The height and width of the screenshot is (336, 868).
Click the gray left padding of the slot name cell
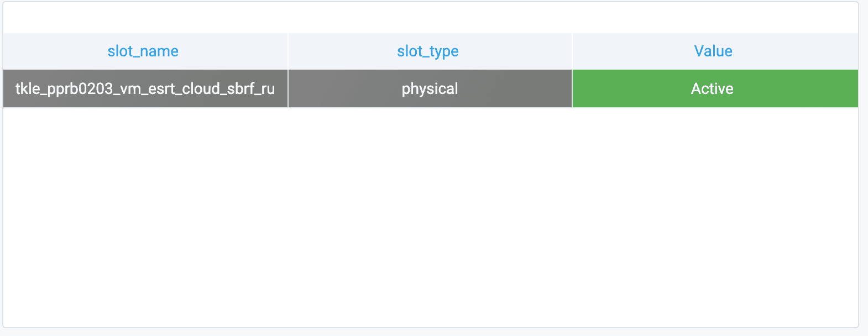click(9, 89)
